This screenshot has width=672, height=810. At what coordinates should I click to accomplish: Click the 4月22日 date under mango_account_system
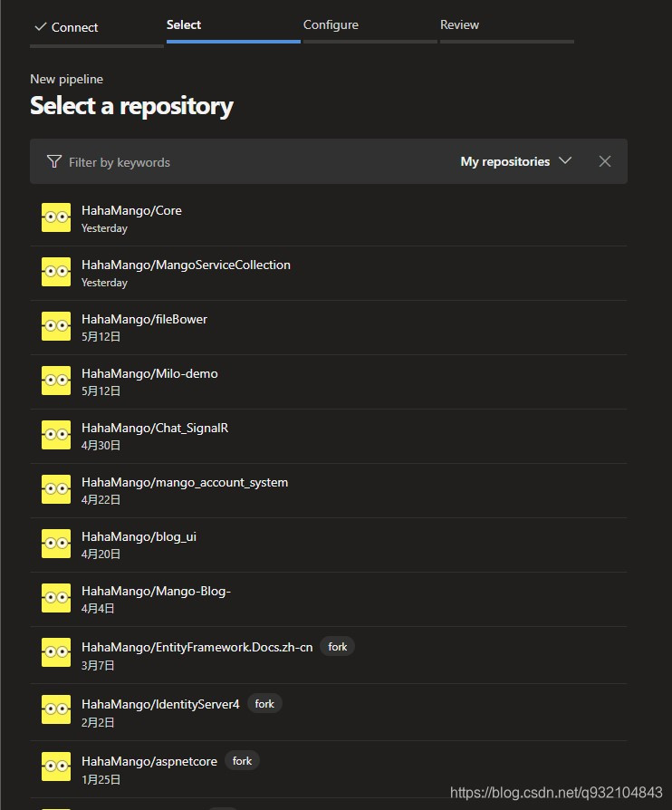point(101,499)
